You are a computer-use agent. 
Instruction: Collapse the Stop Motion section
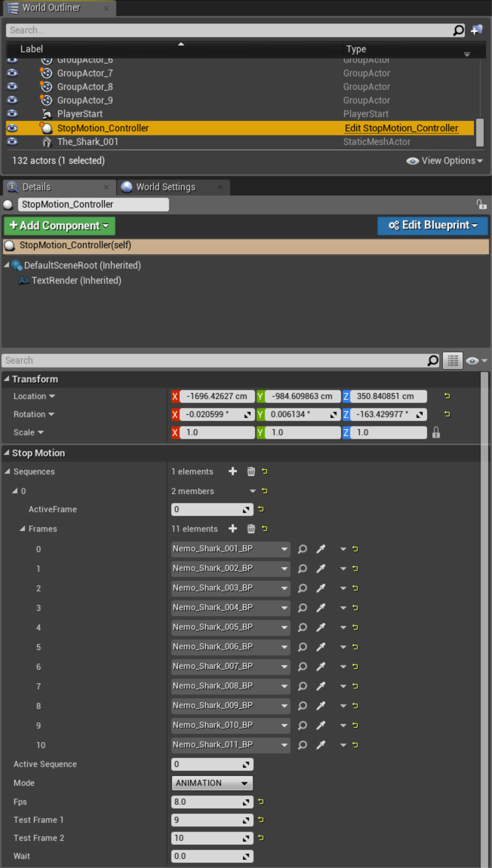[x=7, y=453]
